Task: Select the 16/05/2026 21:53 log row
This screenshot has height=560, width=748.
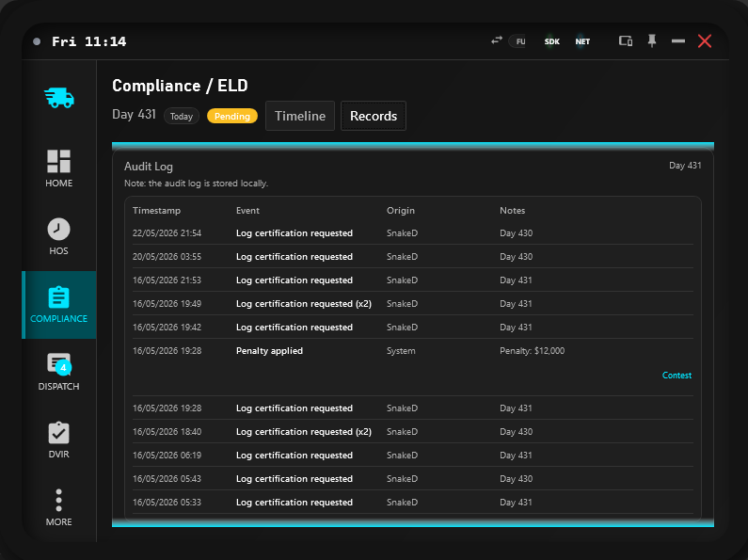Action: coord(413,280)
